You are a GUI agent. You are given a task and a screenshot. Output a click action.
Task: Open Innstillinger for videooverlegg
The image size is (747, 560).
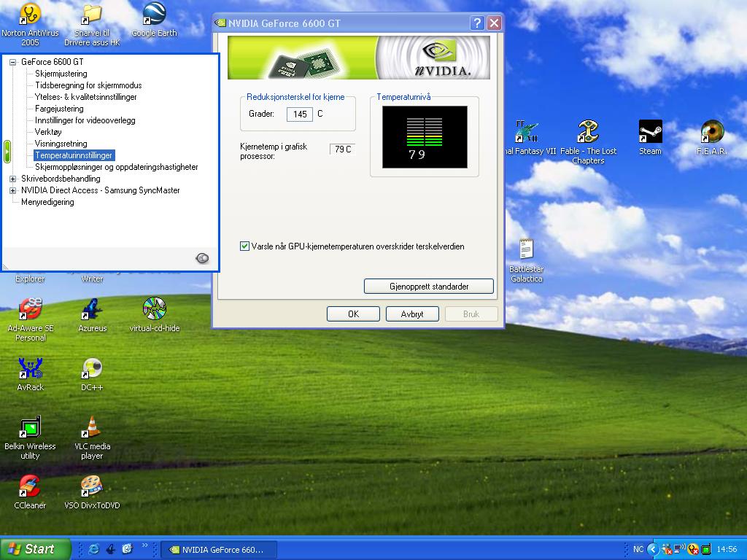[85, 120]
